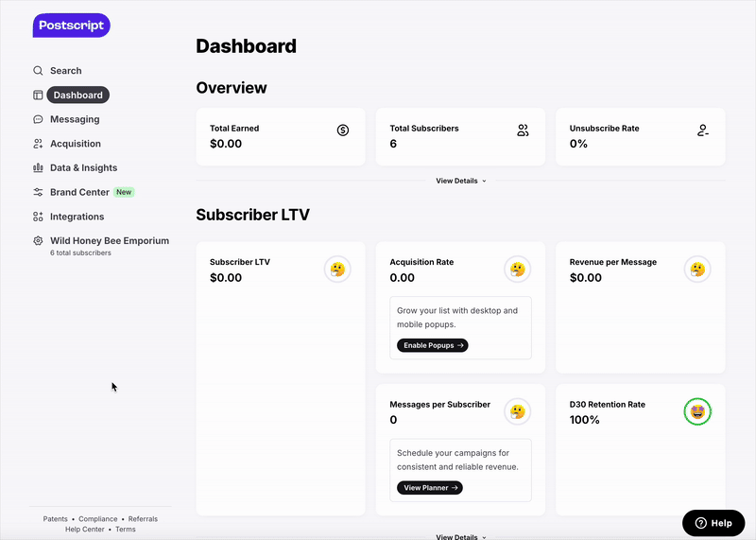Click the Integrations grid icon
Screen dimensions: 756x540
38,217
